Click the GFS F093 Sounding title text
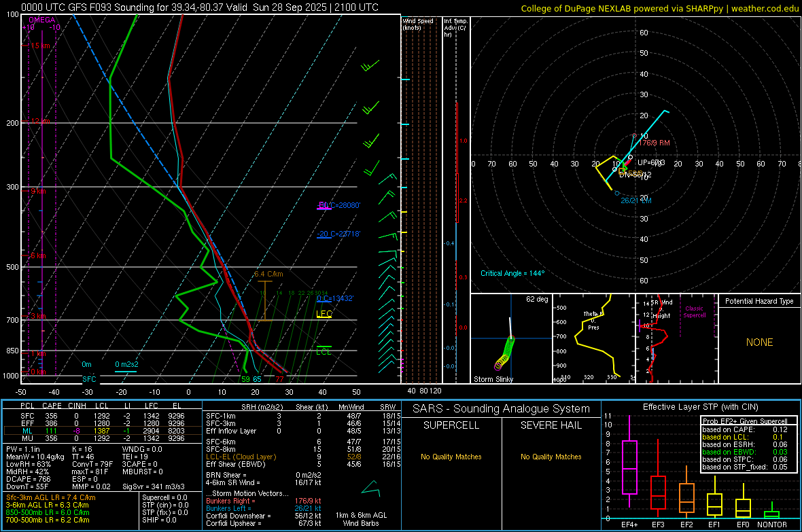The height and width of the screenshot is (532, 802). [x=200, y=7]
